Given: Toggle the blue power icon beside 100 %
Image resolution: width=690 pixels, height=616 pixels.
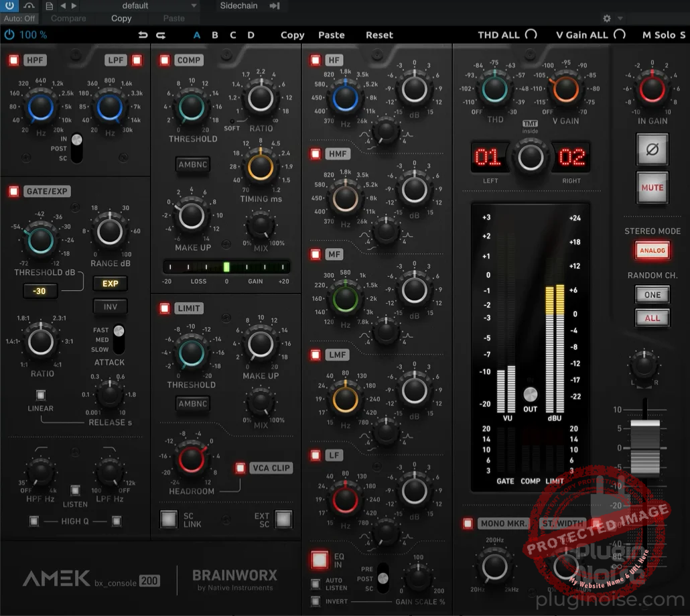Looking at the screenshot, I should click(x=9, y=34).
